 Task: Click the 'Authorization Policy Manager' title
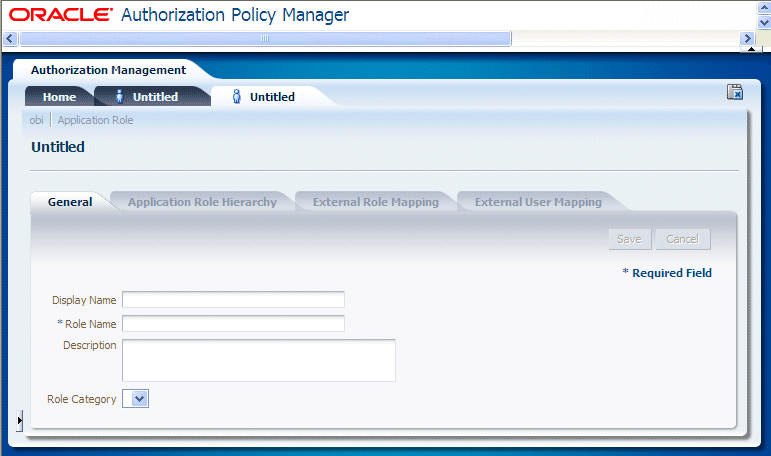tap(235, 15)
